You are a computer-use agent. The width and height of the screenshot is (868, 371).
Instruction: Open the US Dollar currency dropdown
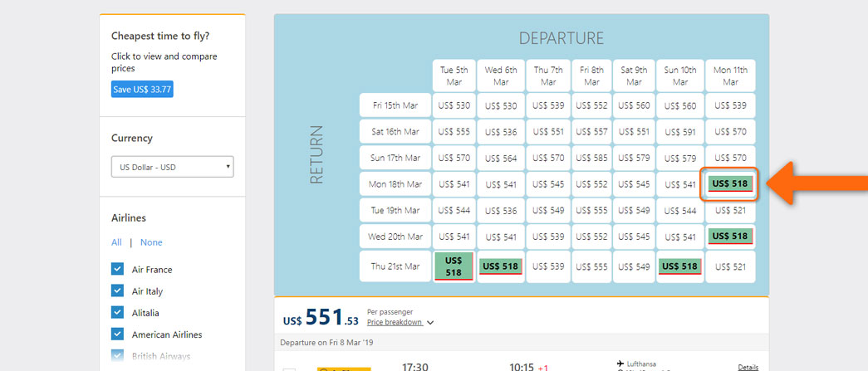coord(172,167)
